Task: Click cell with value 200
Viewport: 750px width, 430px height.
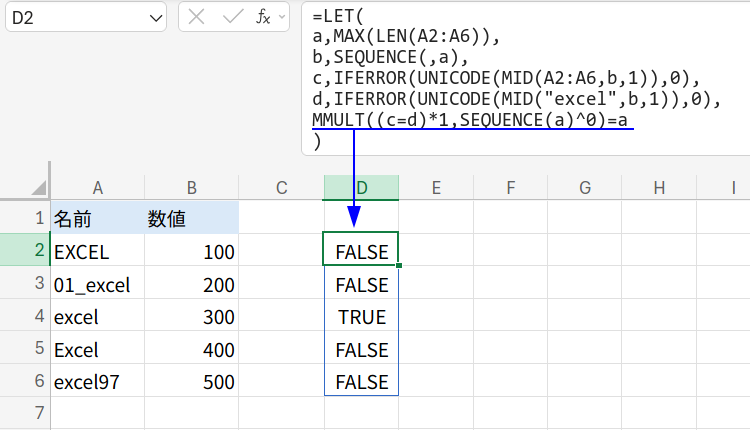Action: pyautogui.click(x=191, y=283)
